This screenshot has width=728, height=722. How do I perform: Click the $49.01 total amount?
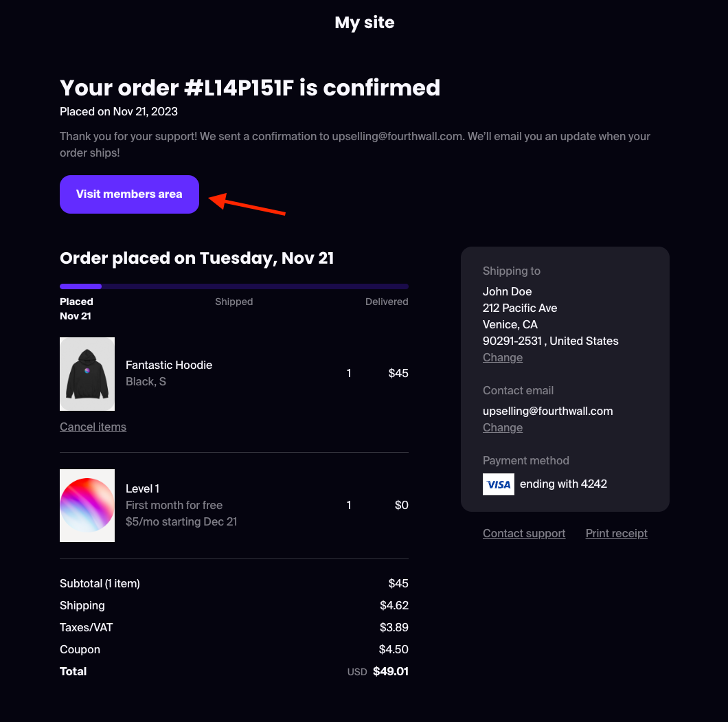coord(390,671)
